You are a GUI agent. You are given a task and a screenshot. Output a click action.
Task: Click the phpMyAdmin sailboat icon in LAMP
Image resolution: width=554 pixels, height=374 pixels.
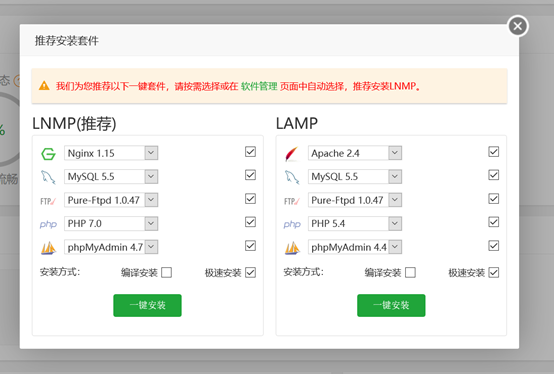coord(292,248)
